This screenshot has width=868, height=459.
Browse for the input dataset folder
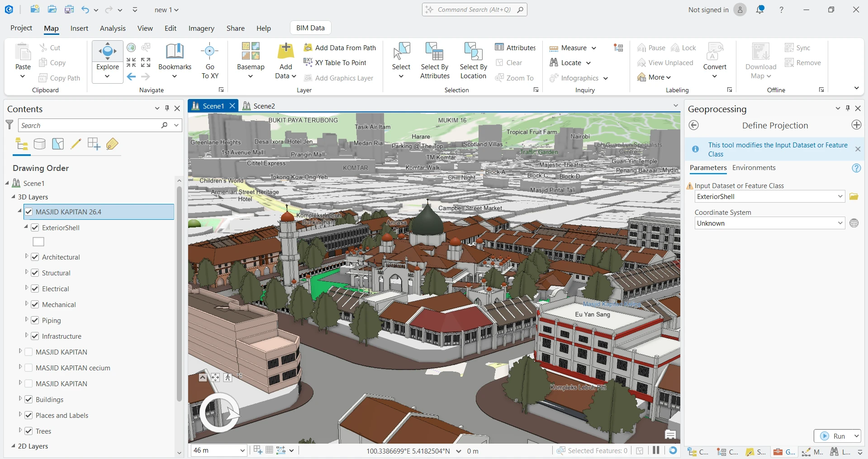pos(854,196)
